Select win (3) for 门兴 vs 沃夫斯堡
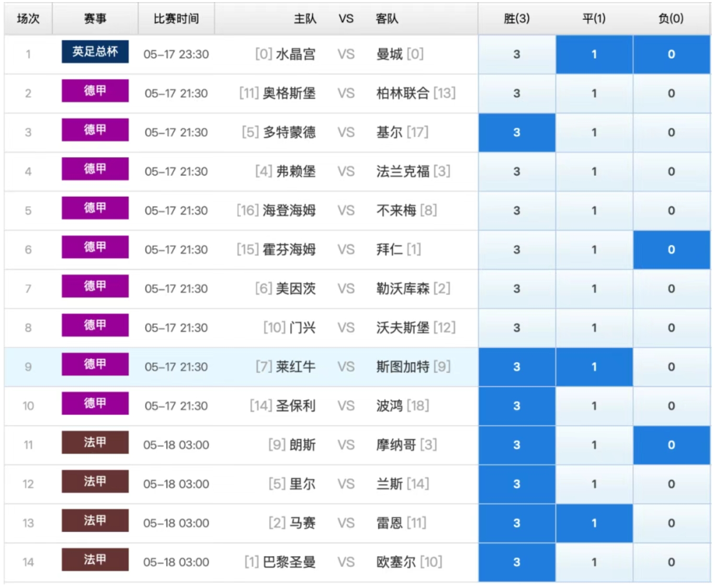 pyautogui.click(x=517, y=328)
